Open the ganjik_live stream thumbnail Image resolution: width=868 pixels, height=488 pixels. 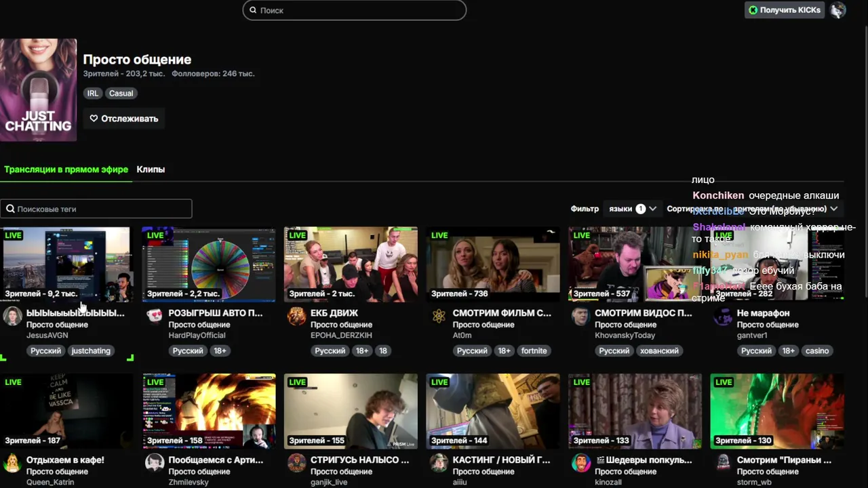[351, 411]
